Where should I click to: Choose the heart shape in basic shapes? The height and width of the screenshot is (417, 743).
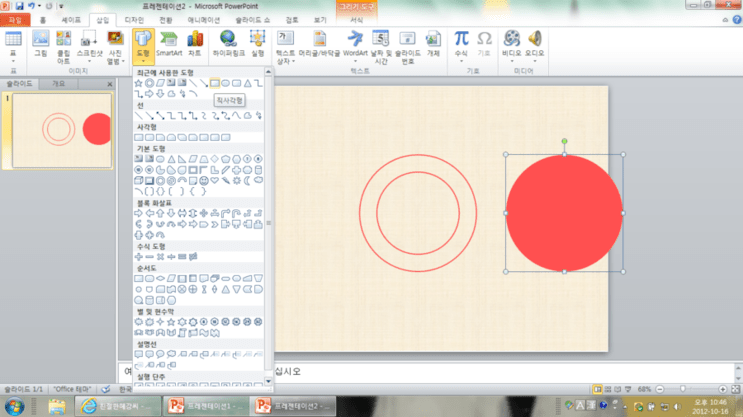(215, 181)
